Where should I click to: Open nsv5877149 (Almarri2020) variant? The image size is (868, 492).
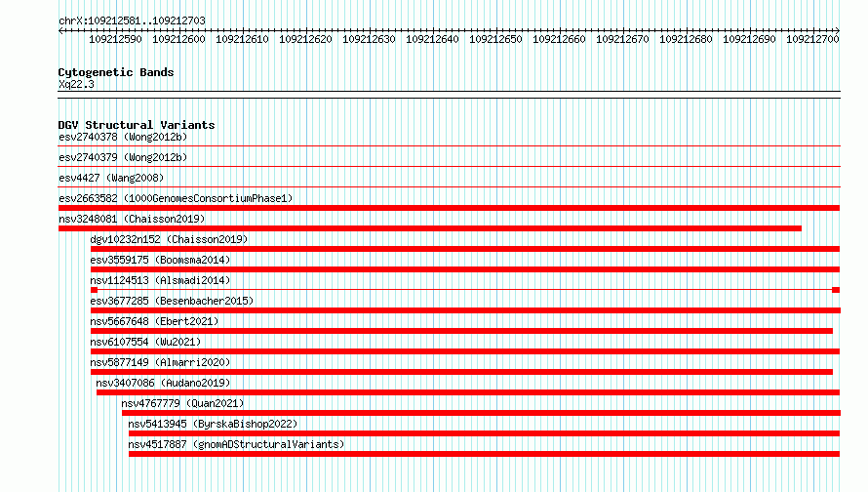tap(160, 362)
